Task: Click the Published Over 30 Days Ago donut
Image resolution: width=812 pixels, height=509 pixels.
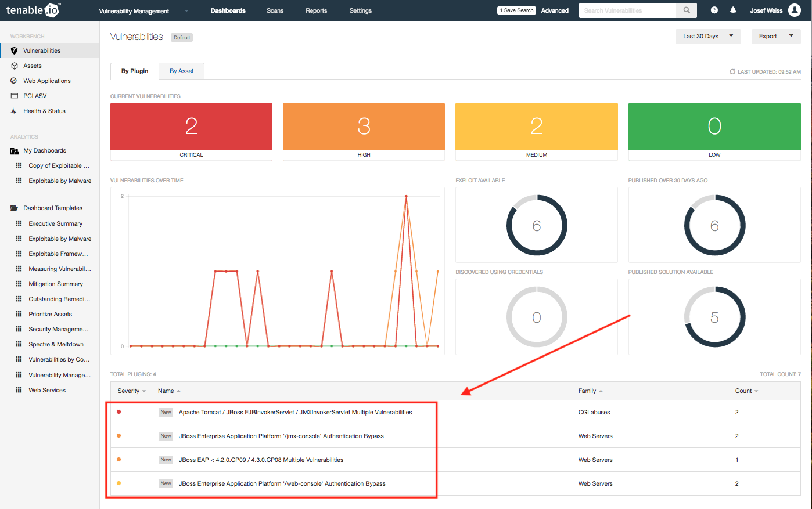Action: pyautogui.click(x=714, y=225)
